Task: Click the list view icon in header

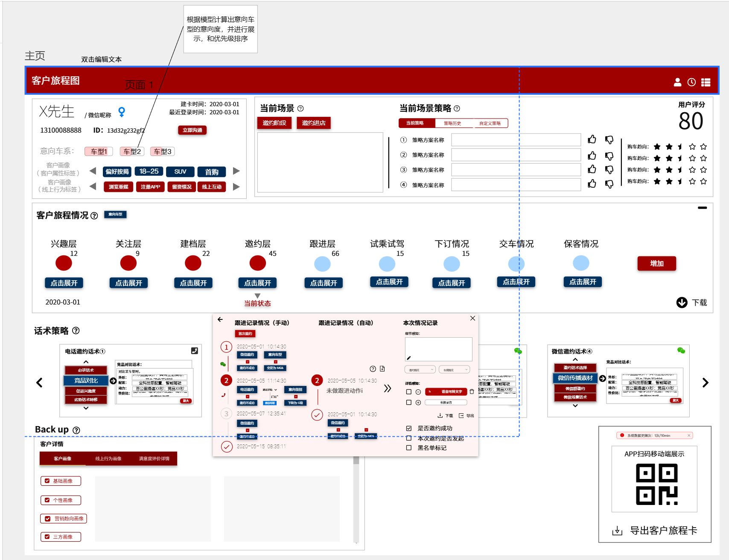Action: pos(706,82)
